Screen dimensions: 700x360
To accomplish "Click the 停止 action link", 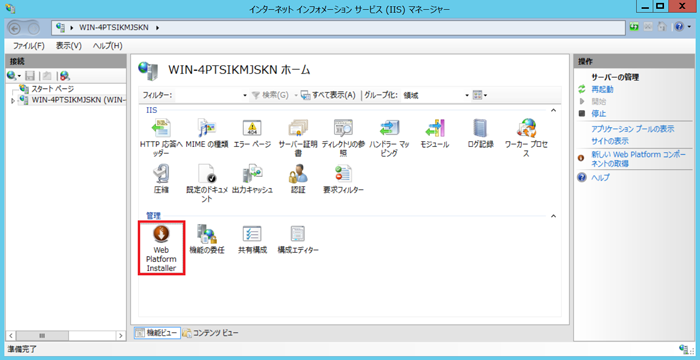I will 599,113.
